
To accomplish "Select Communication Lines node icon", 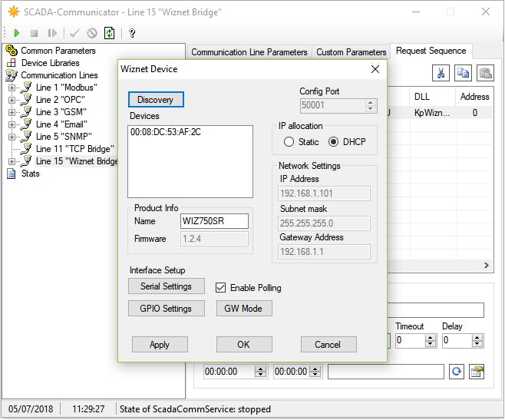I will pos(12,75).
